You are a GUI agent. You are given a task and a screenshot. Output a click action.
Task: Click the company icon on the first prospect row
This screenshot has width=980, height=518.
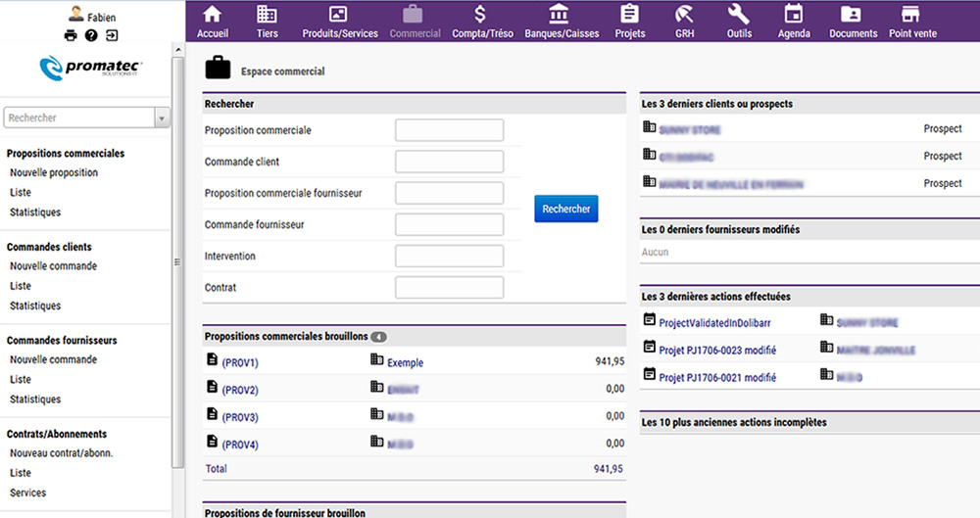[650, 127]
